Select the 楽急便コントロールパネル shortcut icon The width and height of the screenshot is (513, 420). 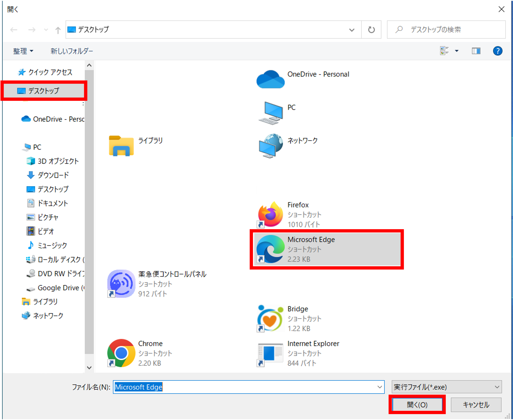pos(121,284)
